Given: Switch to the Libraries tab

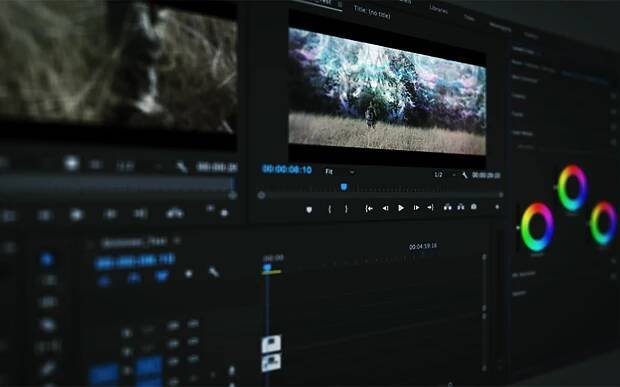Looking at the screenshot, I should tap(439, 9).
